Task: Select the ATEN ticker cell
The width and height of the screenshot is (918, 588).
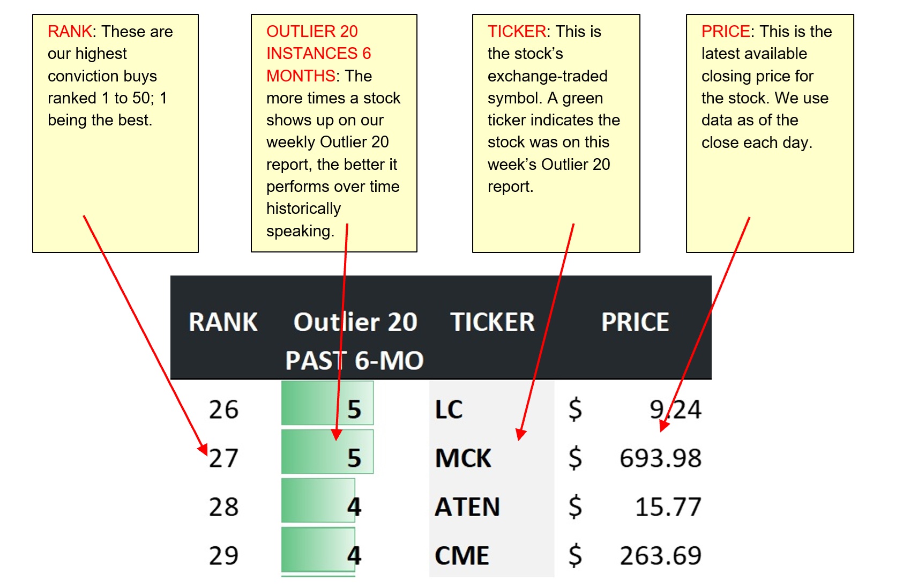Action: pos(491,507)
